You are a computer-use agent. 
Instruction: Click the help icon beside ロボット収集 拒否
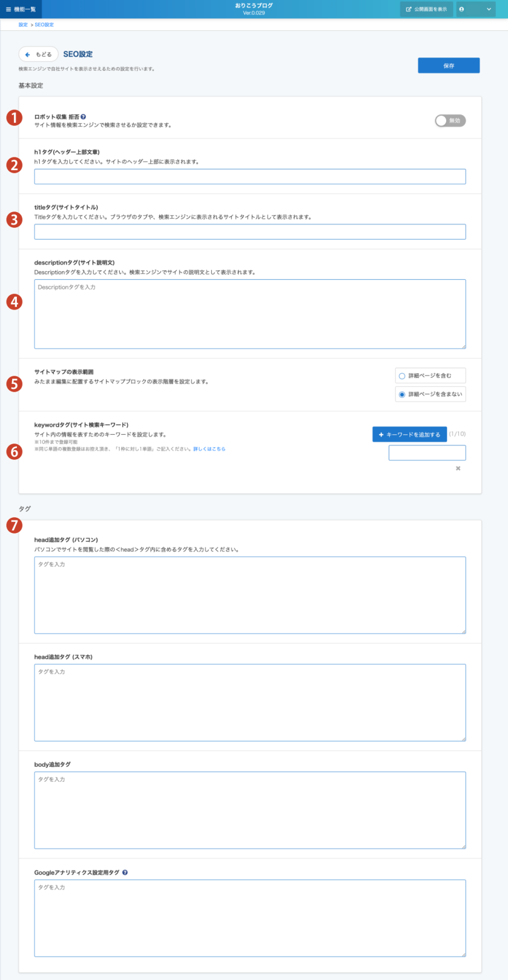tap(83, 117)
